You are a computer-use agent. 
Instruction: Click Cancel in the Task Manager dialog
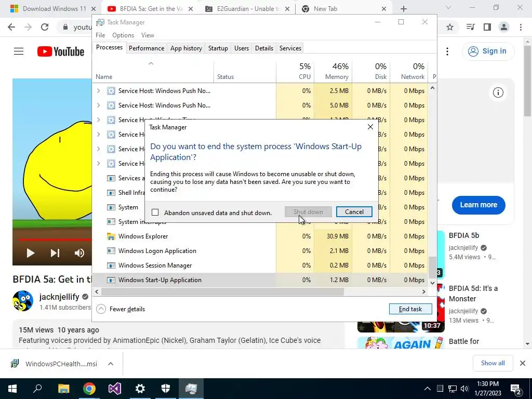pos(354,212)
